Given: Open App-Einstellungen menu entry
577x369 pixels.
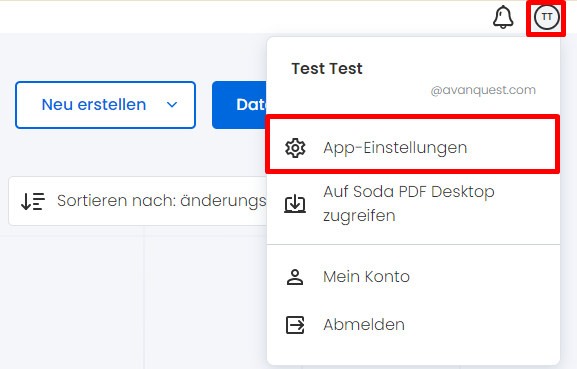Looking at the screenshot, I should (413, 148).
